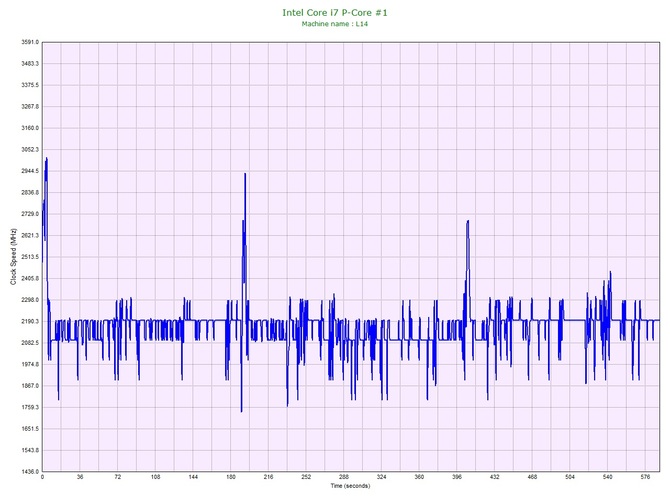Click the 2298.0 y-axis label
Image resolution: width=670 pixels, height=503 pixels.
coord(30,300)
